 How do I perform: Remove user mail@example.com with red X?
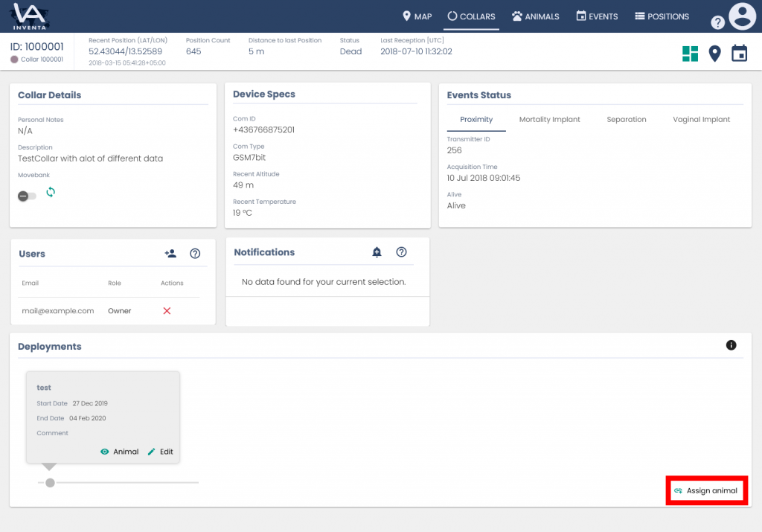(167, 311)
